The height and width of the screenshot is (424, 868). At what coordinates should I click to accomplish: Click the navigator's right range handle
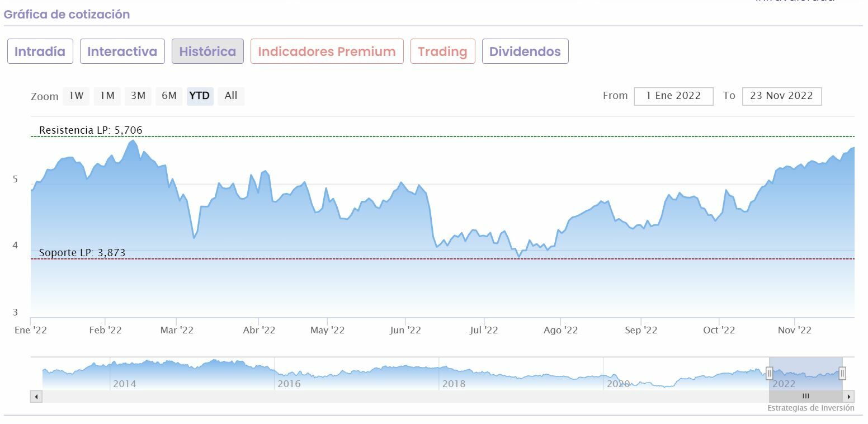click(x=842, y=373)
